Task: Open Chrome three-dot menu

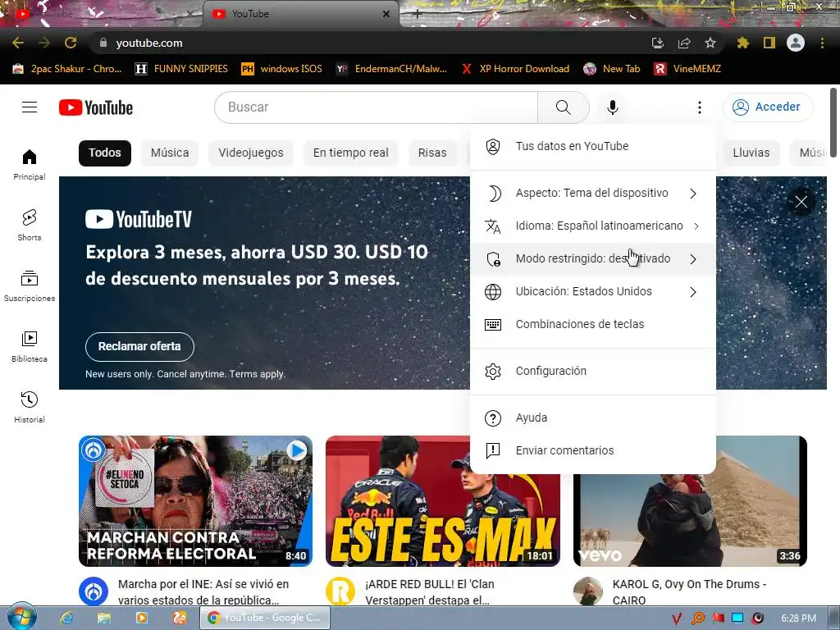Action: click(x=822, y=43)
